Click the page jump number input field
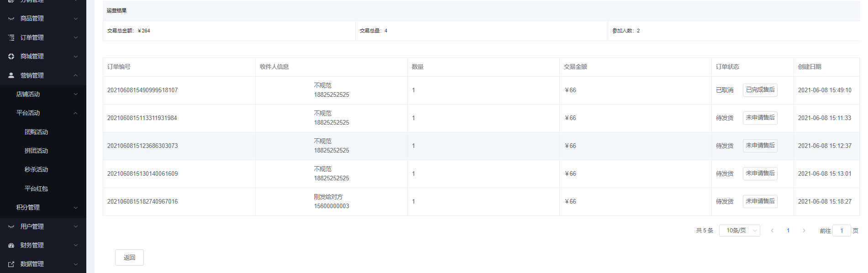 coord(841,231)
